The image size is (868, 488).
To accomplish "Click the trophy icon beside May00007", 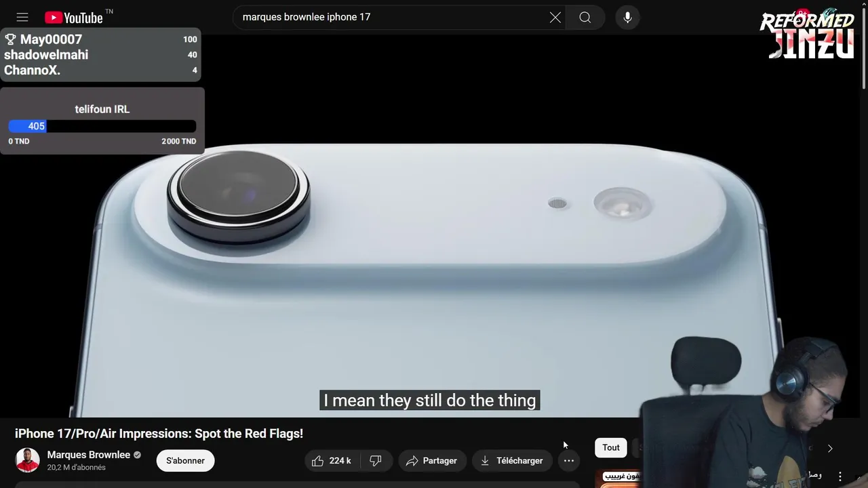I will point(10,39).
